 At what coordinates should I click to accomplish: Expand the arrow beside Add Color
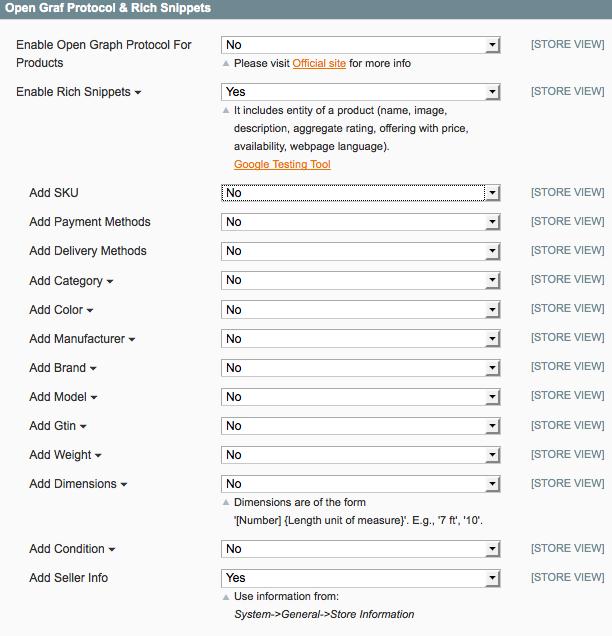90,311
